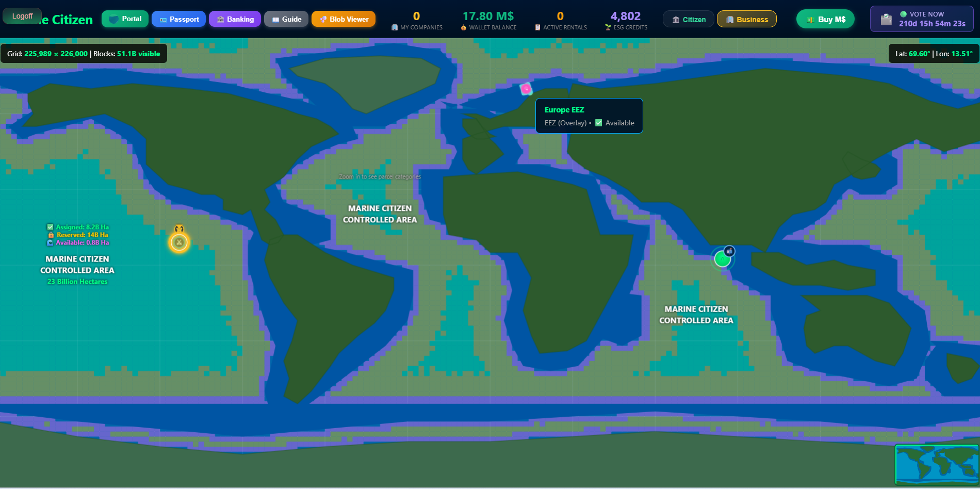Viewport: 980px width, 489px height.
Task: Click the Indian Ocean Marine Citizen Controlled Area label
Action: 696,315
